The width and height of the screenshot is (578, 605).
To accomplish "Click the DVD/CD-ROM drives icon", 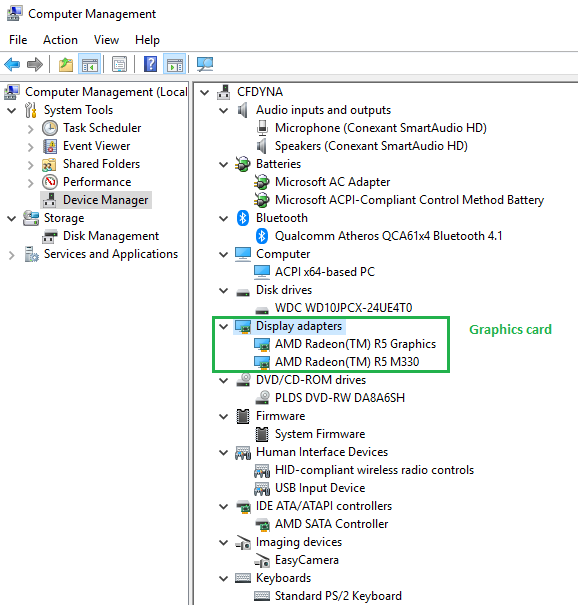I will [x=243, y=380].
